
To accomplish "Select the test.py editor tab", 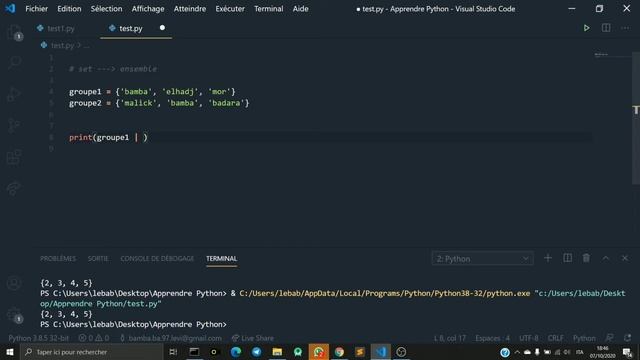I will [131, 29].
